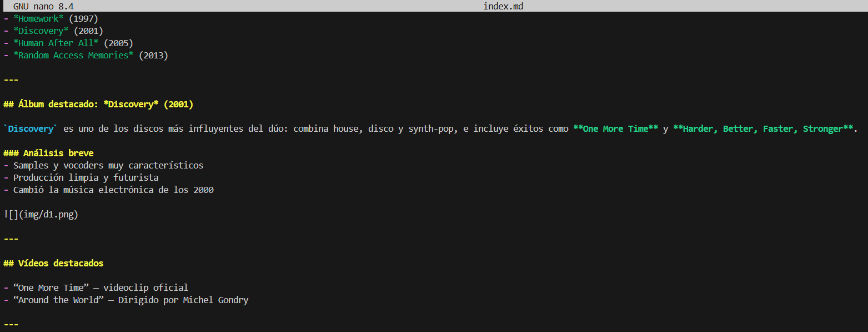Viewport: 868px width, 332px height.
Task: Click the cyan `Discovery` inline code word
Action: 31,128
